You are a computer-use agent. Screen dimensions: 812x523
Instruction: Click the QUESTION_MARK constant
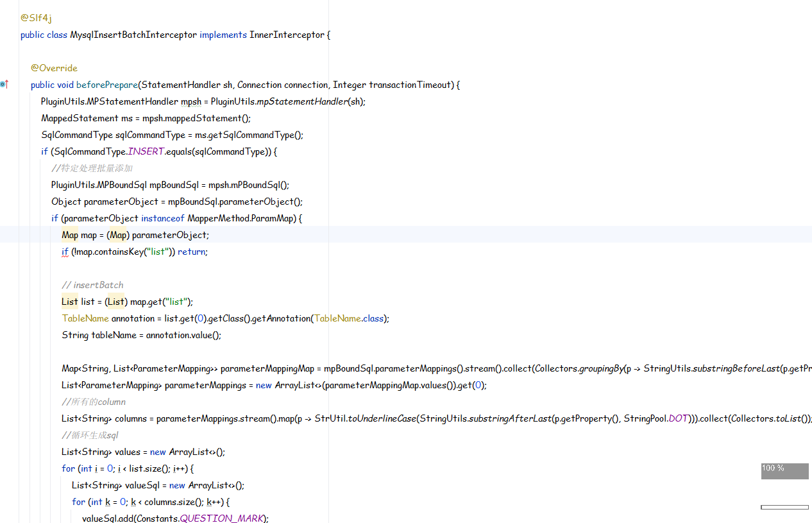click(x=222, y=519)
